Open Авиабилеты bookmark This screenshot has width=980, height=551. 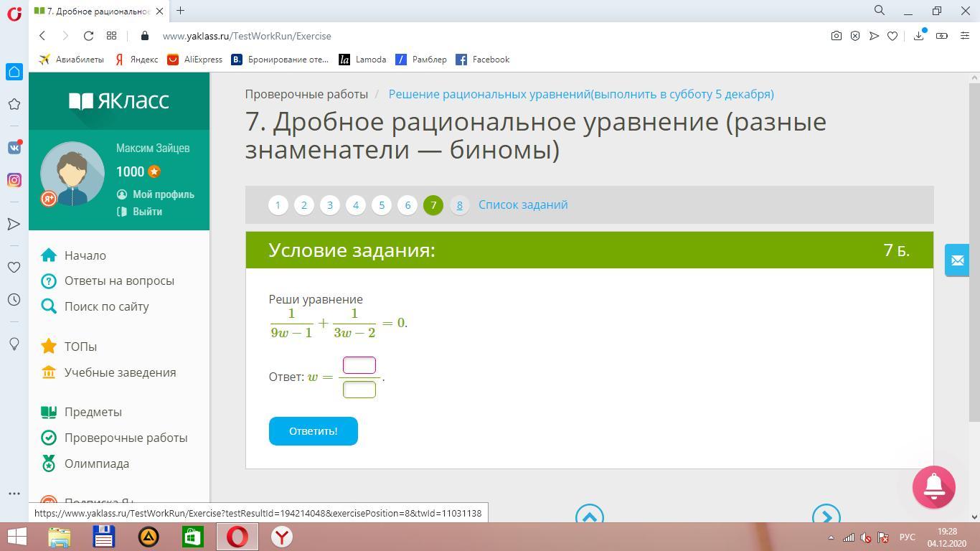pyautogui.click(x=72, y=60)
